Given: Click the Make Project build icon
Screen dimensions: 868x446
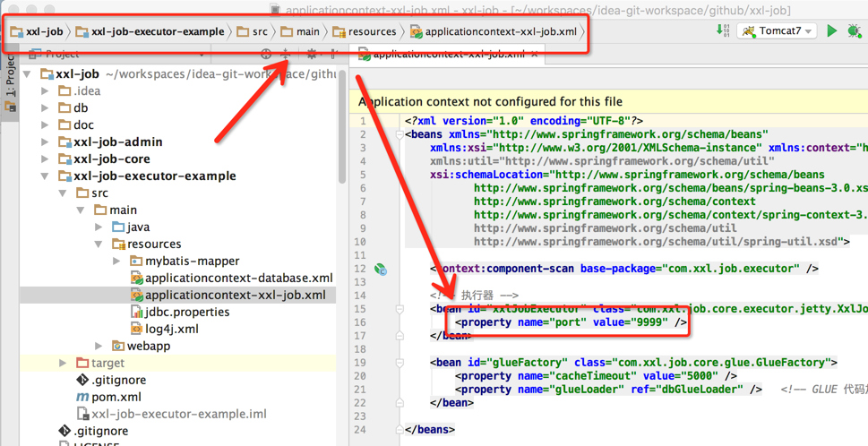Looking at the screenshot, I should (723, 31).
